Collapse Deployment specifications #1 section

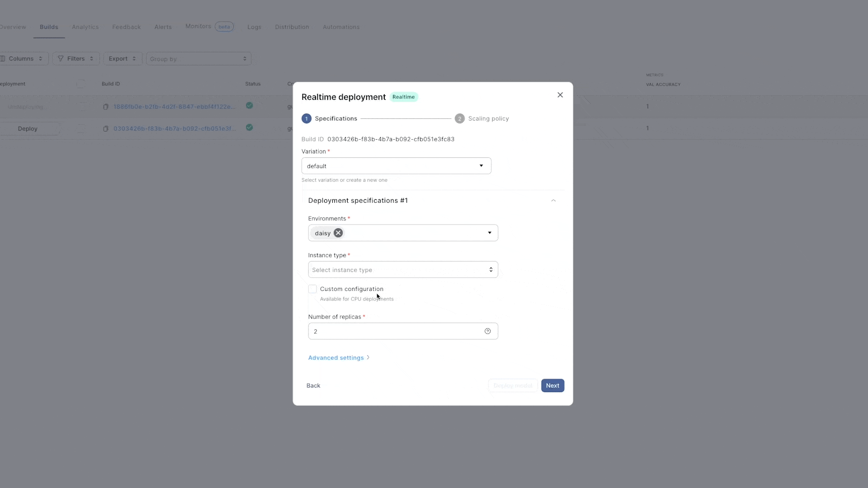coord(553,200)
